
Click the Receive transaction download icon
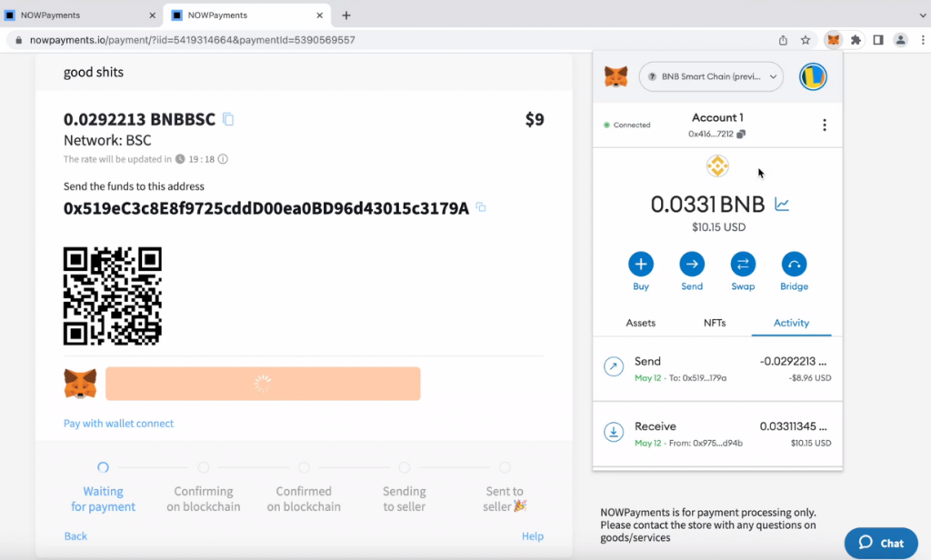tap(614, 432)
